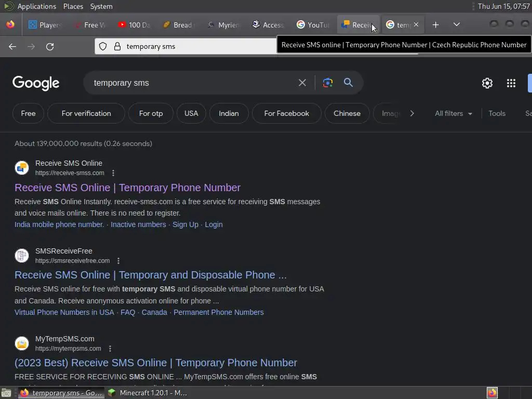Switch to the Bread tab
532x399 pixels.
[x=179, y=25]
